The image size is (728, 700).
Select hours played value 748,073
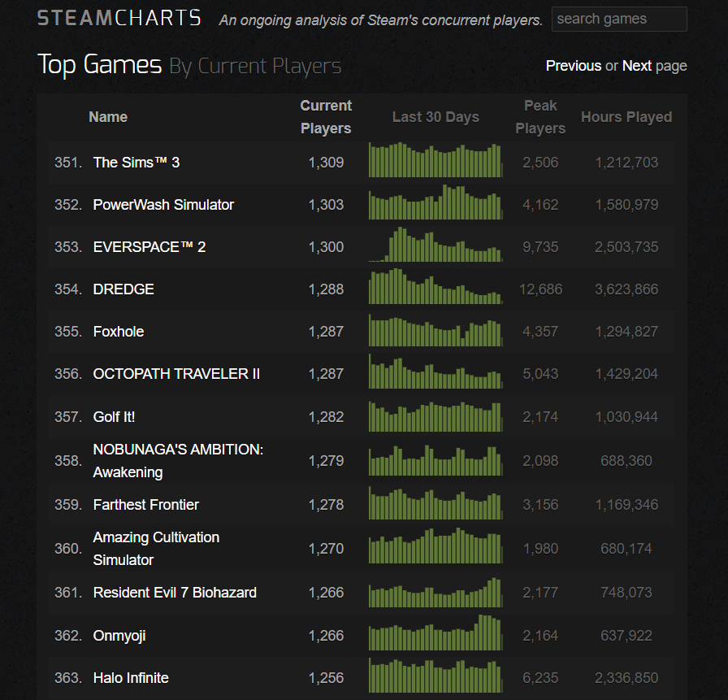point(626,592)
